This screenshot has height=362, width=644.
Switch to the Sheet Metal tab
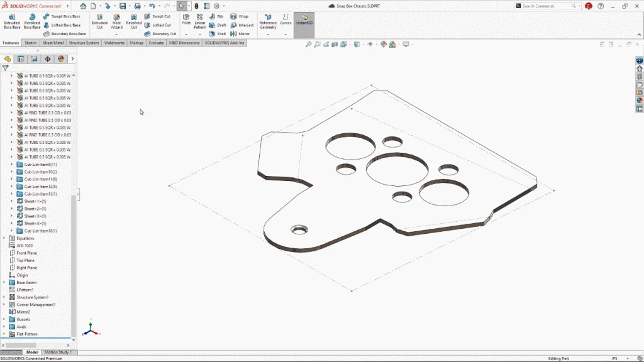[53, 43]
